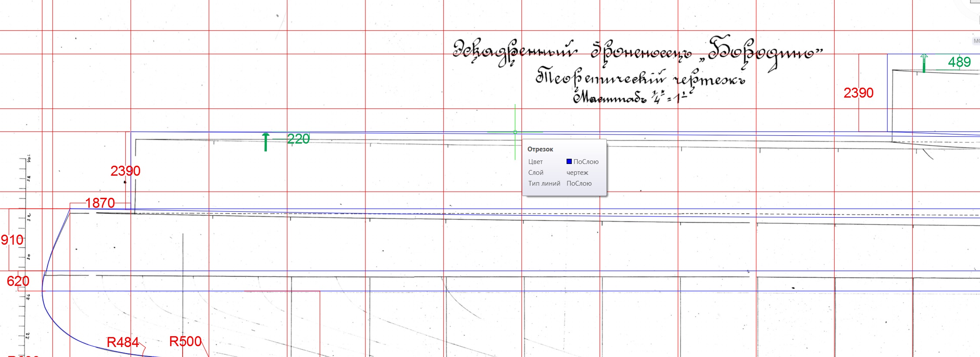
Task: Select the 2390 dimension near the 489 label
Action: (858, 93)
